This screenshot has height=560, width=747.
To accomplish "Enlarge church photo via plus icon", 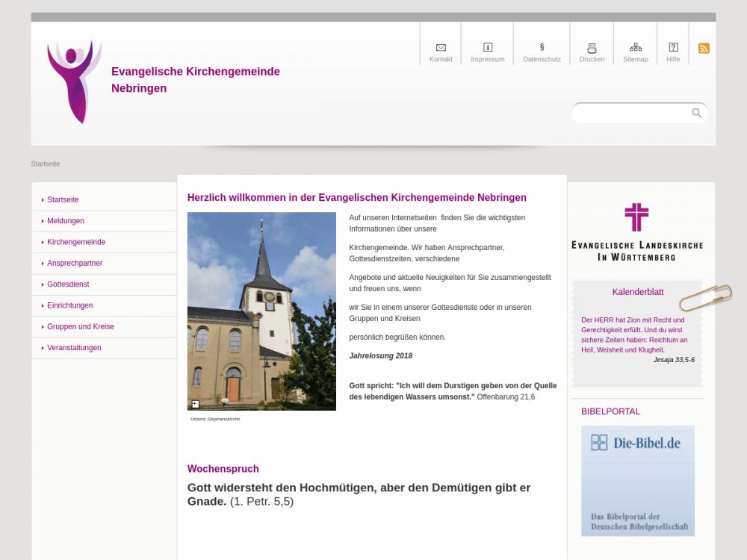I will (x=196, y=404).
